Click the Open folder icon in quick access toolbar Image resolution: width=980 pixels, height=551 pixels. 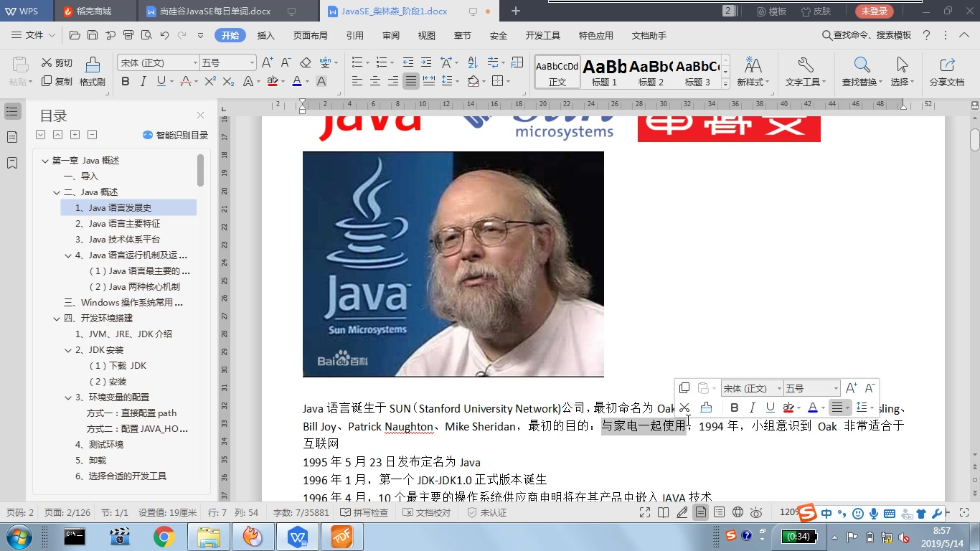[75, 35]
